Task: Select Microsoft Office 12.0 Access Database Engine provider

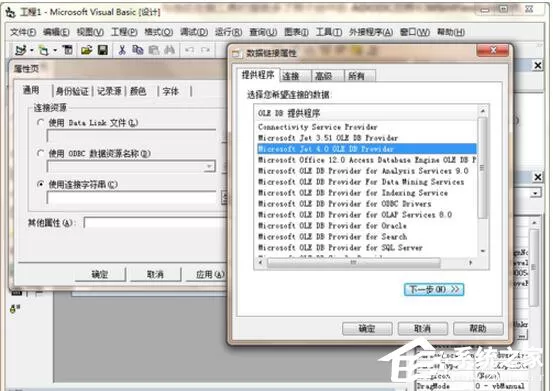Action: (367, 160)
